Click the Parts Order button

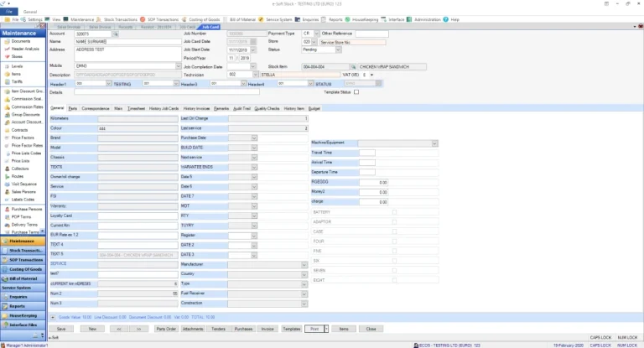pos(166,329)
